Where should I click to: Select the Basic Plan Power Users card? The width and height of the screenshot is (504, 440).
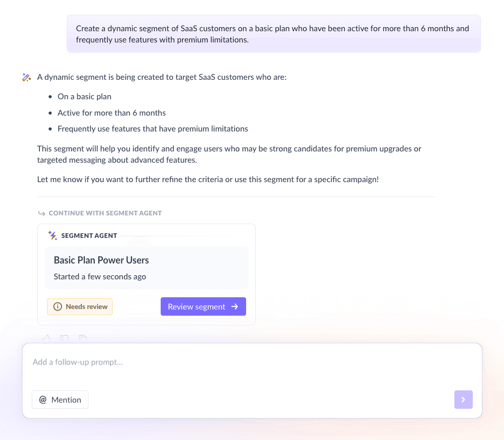[x=146, y=268]
